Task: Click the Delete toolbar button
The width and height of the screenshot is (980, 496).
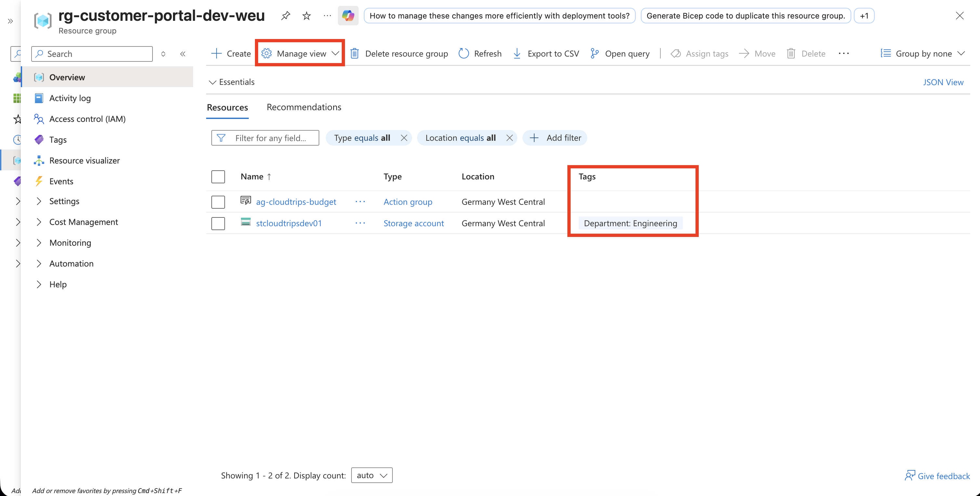Action: 806,54
